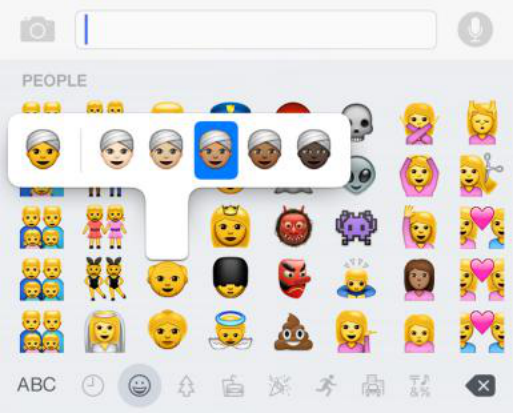Insert the pile of poo emoji
Screen dimensions: 514x414
coord(293,332)
